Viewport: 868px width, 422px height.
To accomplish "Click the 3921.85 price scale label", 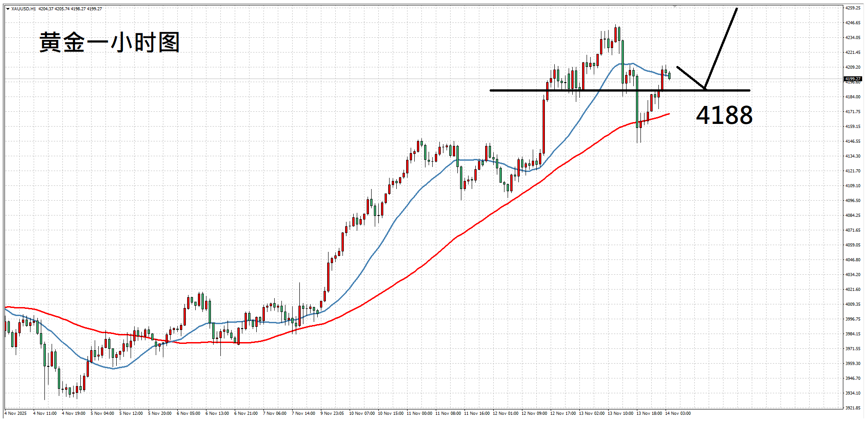I will point(853,408).
